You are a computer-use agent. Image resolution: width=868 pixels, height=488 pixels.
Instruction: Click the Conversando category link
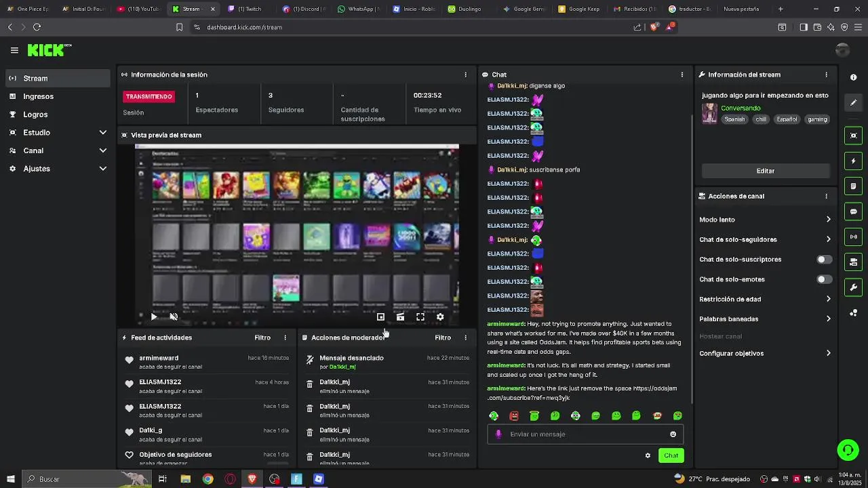(741, 108)
